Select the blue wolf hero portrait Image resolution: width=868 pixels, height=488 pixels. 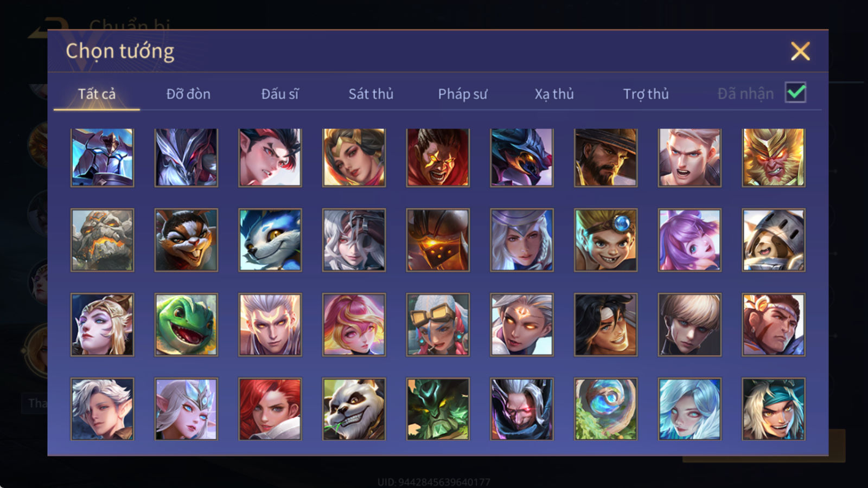pos(270,240)
